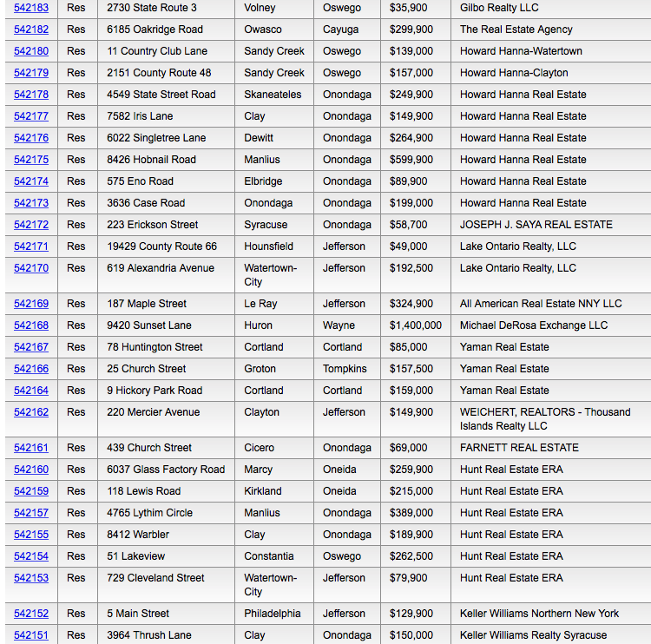Open listing link 542152

coord(31,614)
